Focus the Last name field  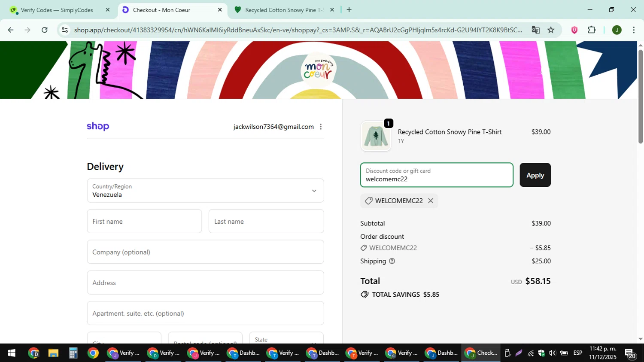[x=266, y=221]
